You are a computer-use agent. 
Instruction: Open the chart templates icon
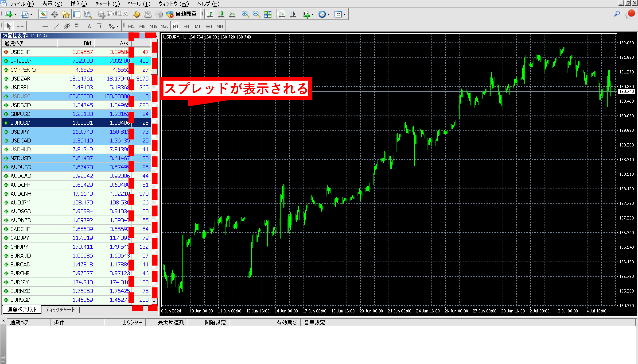click(x=338, y=14)
